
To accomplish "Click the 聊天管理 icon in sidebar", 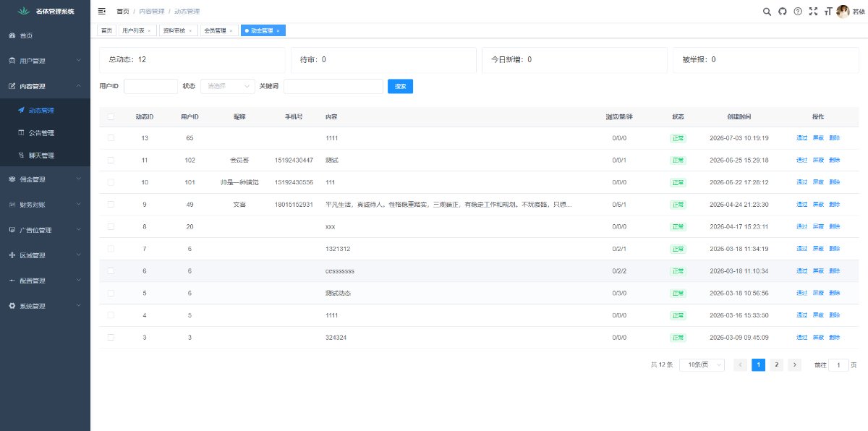I will pos(21,155).
